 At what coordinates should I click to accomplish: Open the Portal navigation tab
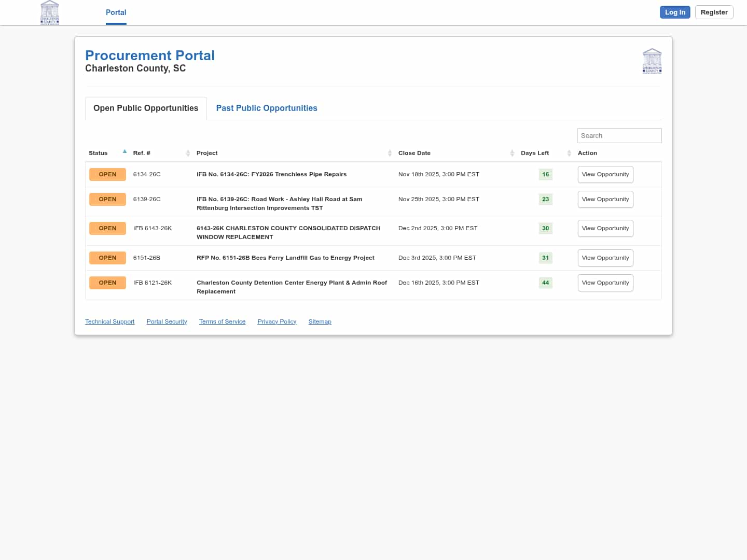[x=116, y=12]
